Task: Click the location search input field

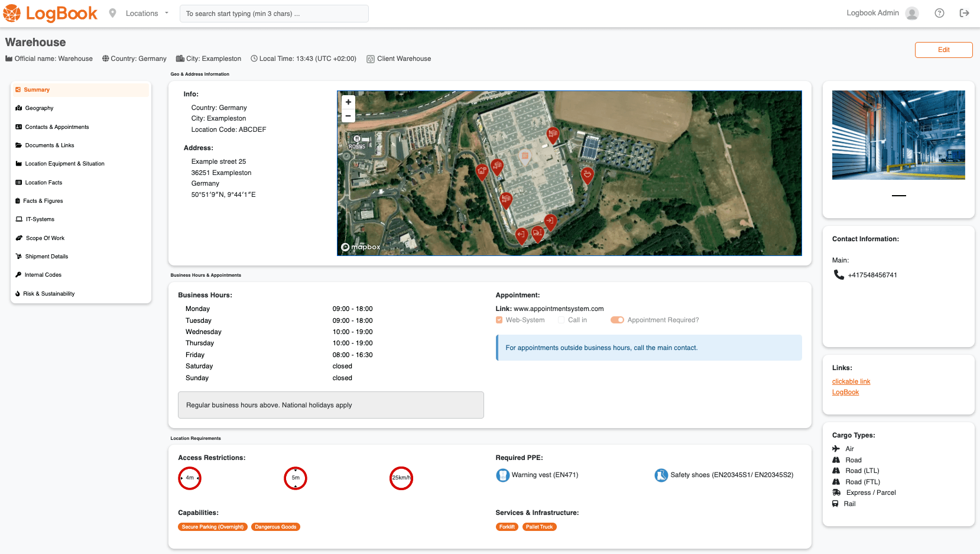Action: click(x=274, y=14)
